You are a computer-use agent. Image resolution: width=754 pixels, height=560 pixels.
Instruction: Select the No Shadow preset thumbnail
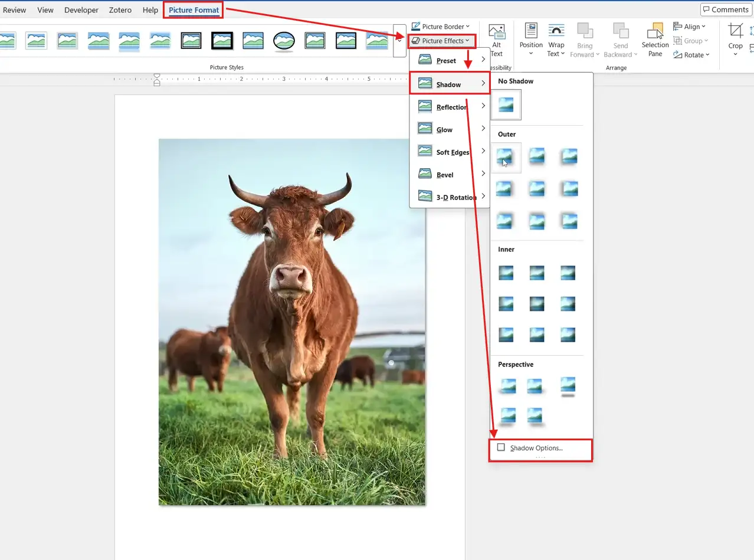point(506,104)
